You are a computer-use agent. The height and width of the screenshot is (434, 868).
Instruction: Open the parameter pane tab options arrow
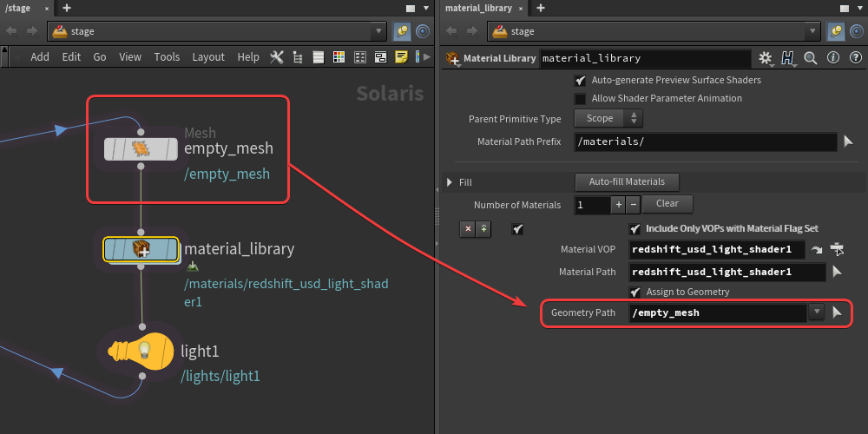click(x=860, y=9)
